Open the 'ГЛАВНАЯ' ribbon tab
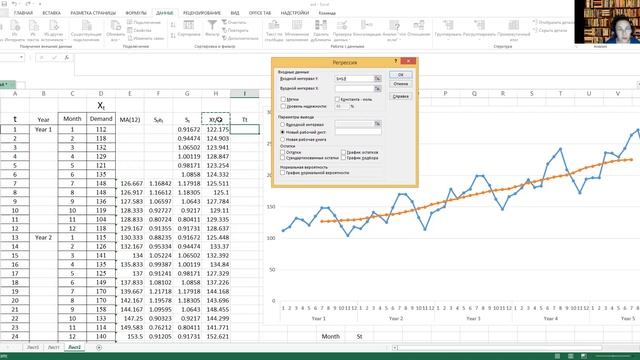 click(x=23, y=13)
